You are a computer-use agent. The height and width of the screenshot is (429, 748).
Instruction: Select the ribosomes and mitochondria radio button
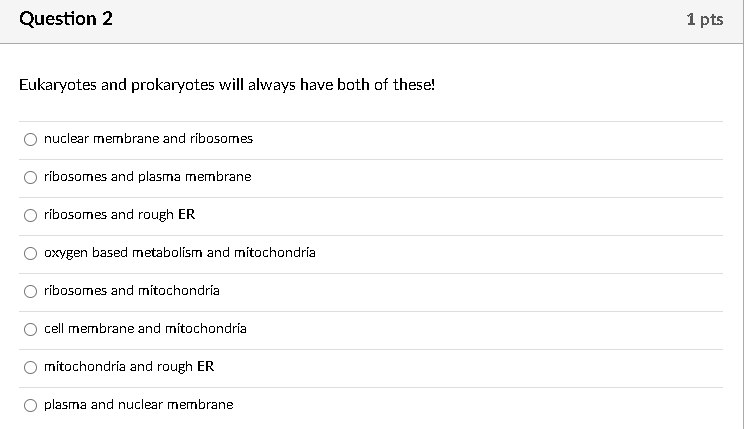point(32,291)
